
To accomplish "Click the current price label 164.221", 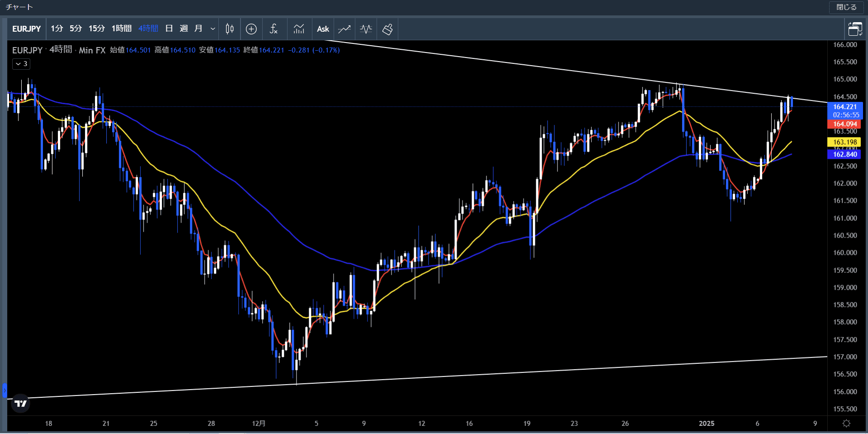I will click(x=845, y=107).
